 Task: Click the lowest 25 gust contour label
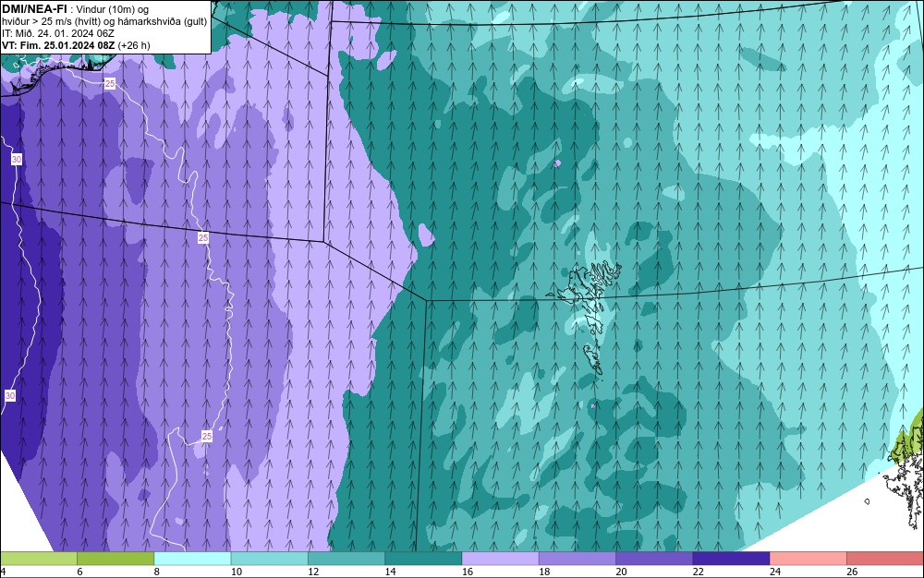(207, 436)
